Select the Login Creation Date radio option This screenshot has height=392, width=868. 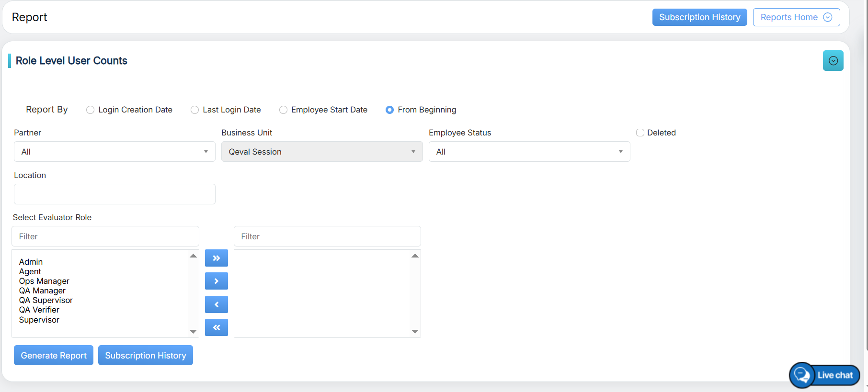click(x=90, y=110)
